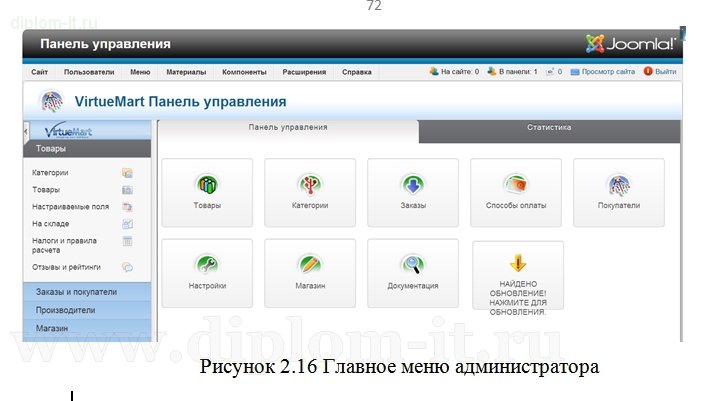Image resolution: width=722 pixels, height=401 pixels.
Task: Open the Заказы download-arrow icon
Action: tap(413, 185)
